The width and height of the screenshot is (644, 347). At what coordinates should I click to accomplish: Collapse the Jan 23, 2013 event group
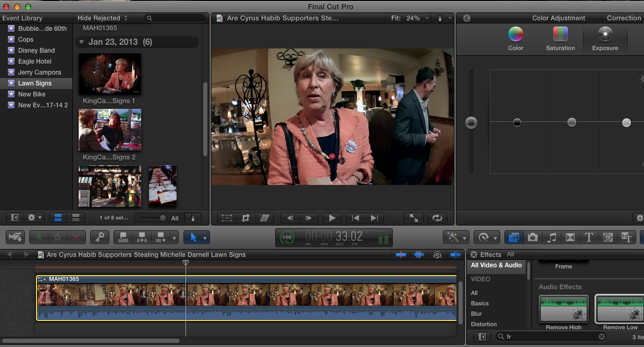click(x=82, y=42)
